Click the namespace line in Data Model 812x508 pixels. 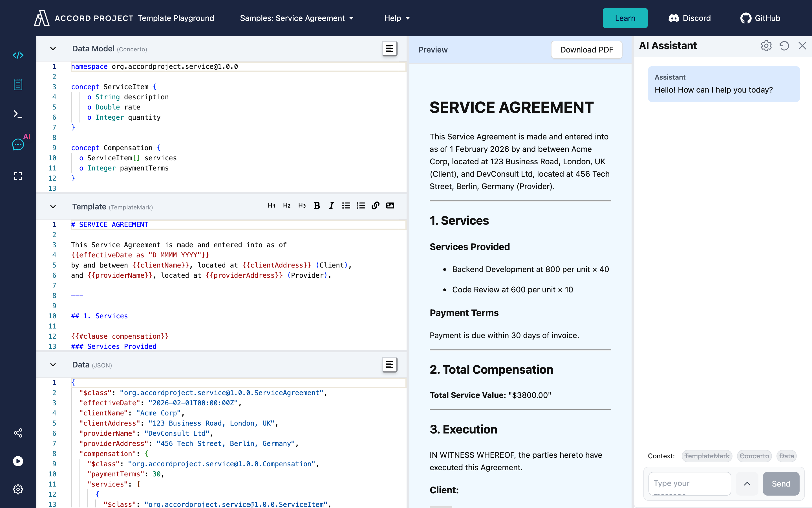[154, 67]
